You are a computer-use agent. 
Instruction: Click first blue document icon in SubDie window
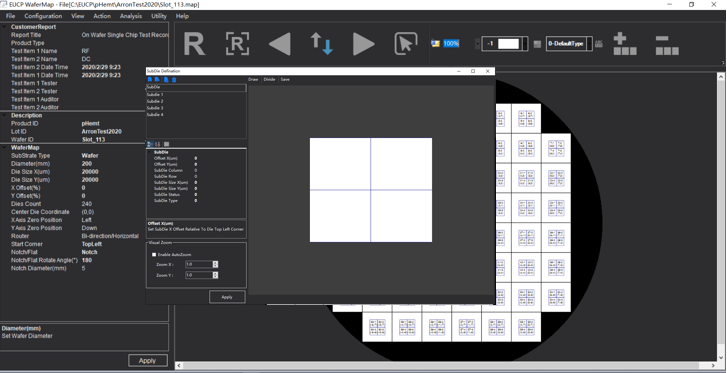(x=150, y=80)
